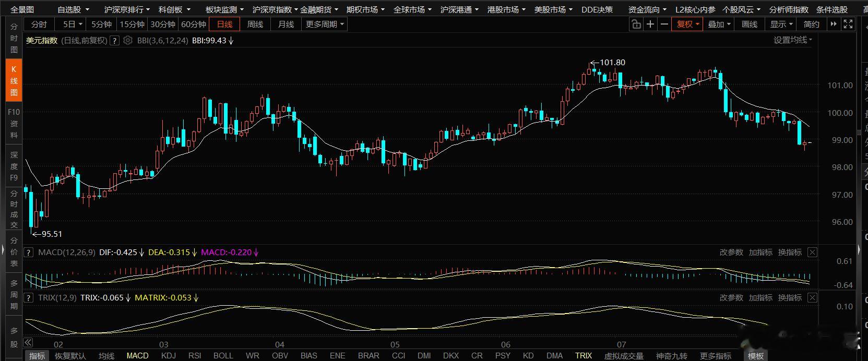This screenshot has height=361, width=868.
Task: Click 加指标 in MACD panel
Action: [760, 252]
